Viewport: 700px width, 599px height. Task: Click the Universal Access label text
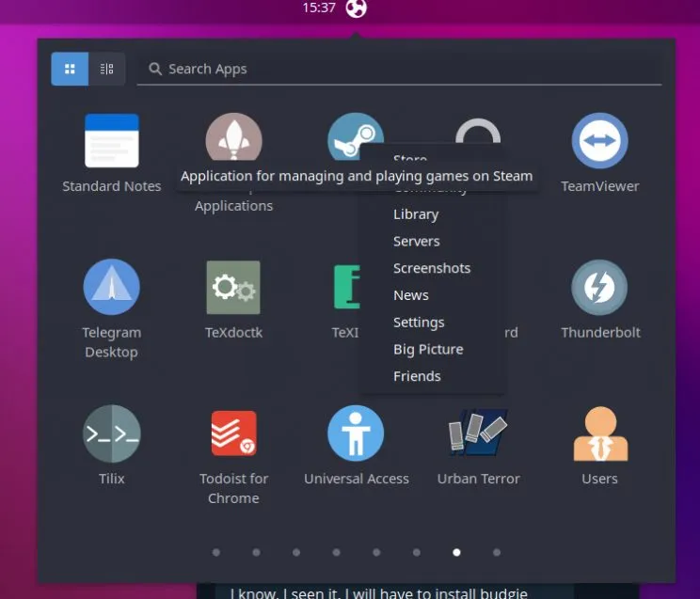357,479
